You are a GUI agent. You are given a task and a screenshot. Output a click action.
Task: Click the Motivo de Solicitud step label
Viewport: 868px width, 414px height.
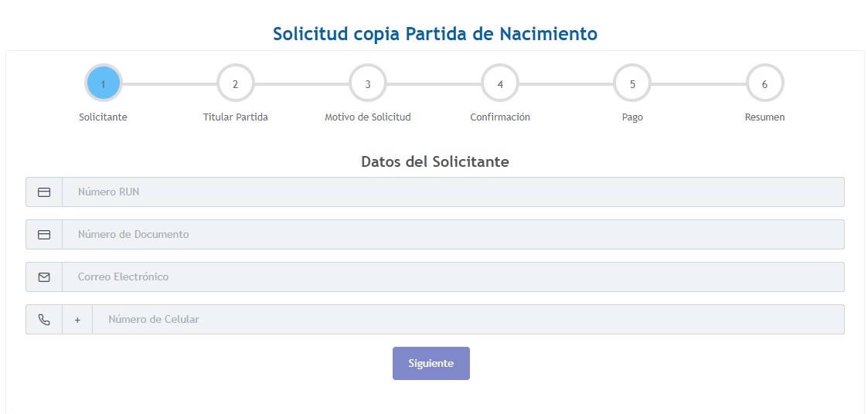[368, 117]
